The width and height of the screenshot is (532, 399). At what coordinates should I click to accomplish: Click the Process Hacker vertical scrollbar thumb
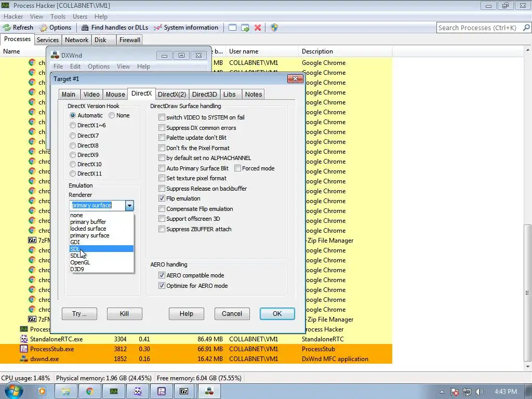tap(528, 294)
